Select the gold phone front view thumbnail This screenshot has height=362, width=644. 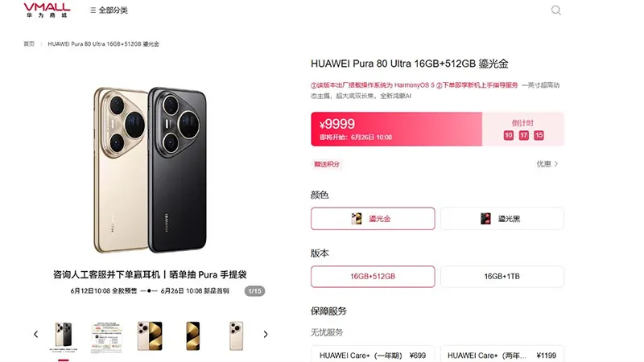(x=193, y=336)
